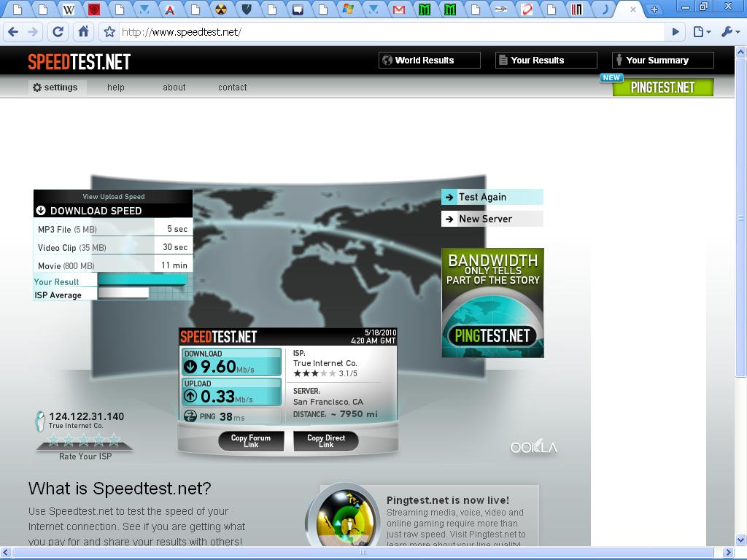This screenshot has width=747, height=560.
Task: Open the Your Results button
Action: tap(546, 60)
